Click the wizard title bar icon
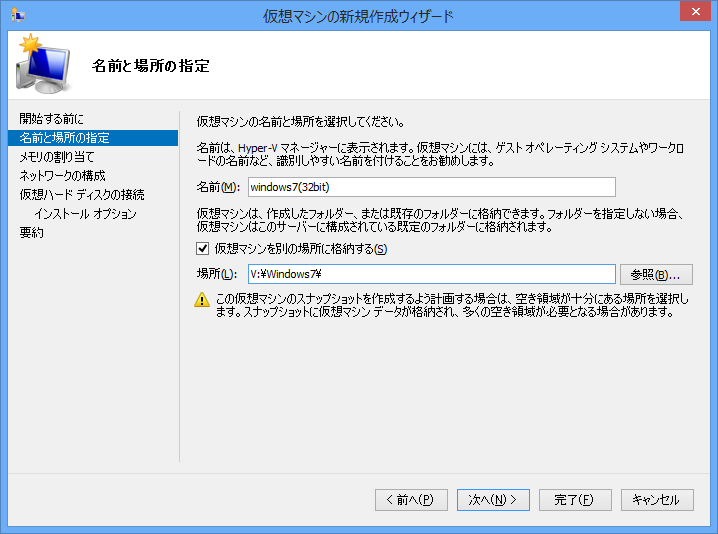 [18, 16]
